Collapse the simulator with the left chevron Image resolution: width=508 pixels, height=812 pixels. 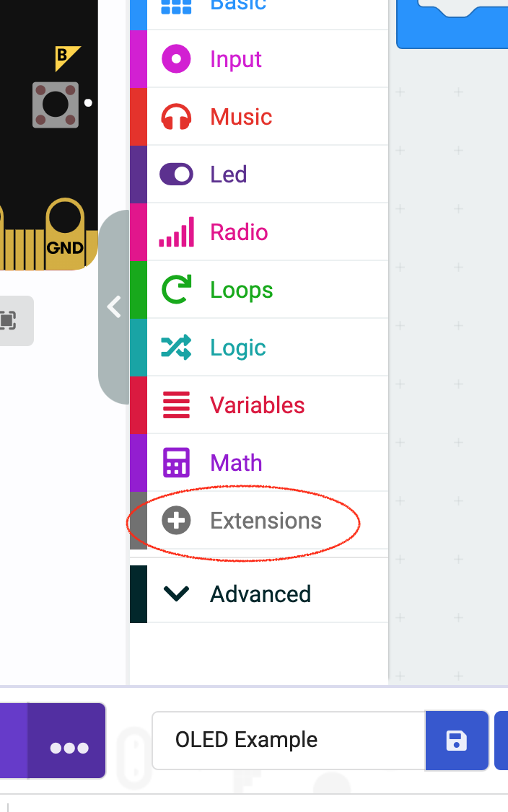114,307
